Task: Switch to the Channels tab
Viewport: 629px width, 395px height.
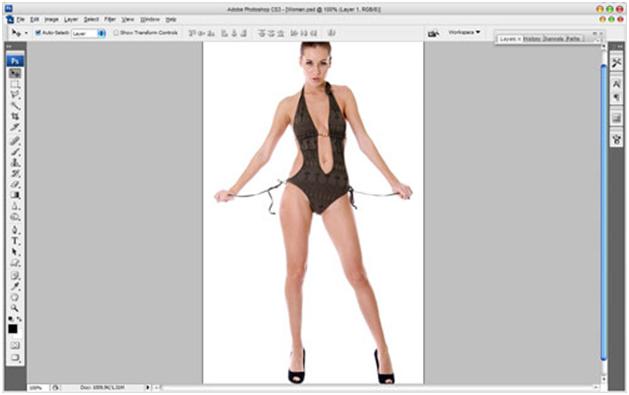Action: pyautogui.click(x=554, y=39)
